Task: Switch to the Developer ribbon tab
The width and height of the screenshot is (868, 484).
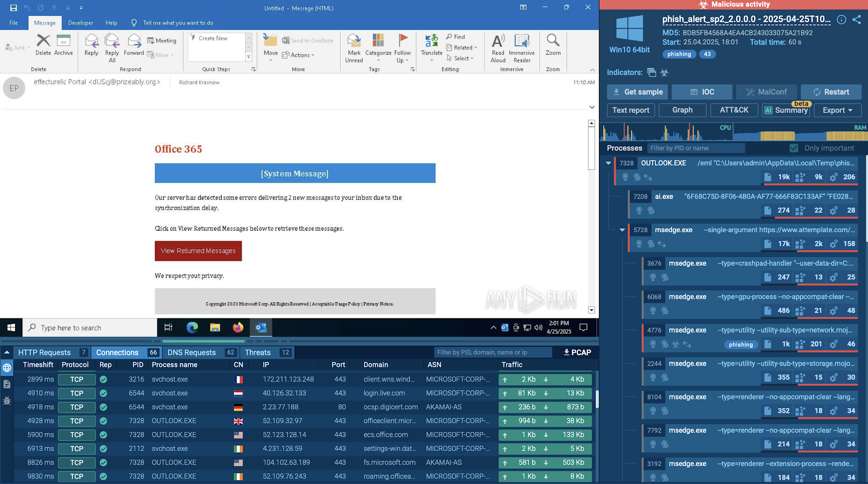Action: 80,23
